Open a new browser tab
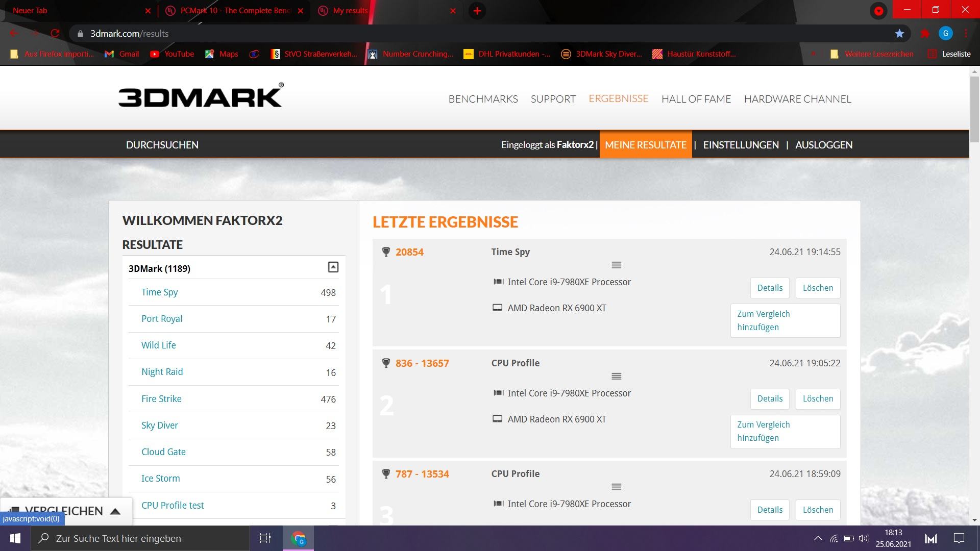 477,11
